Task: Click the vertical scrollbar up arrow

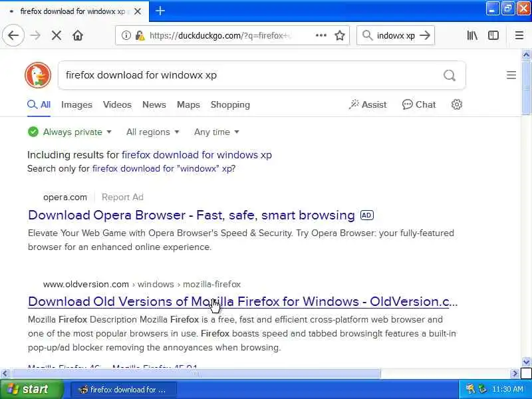Action: click(x=526, y=55)
